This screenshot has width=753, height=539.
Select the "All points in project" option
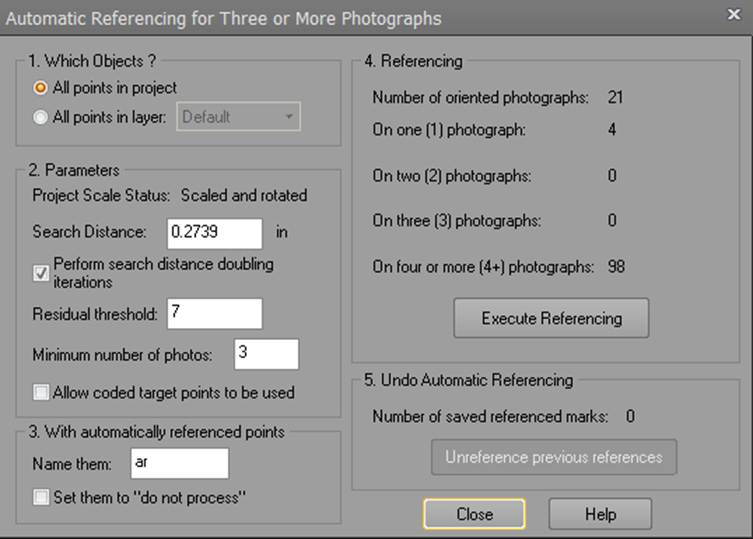pos(41,88)
